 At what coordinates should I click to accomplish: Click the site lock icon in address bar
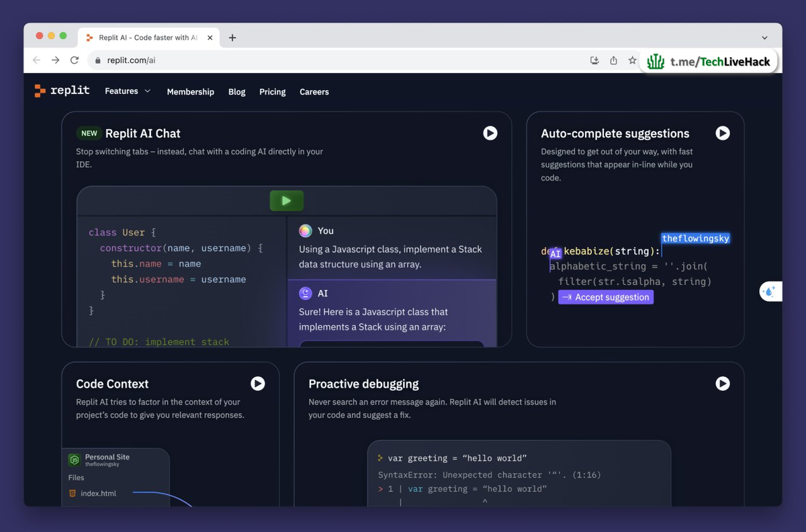click(98, 60)
